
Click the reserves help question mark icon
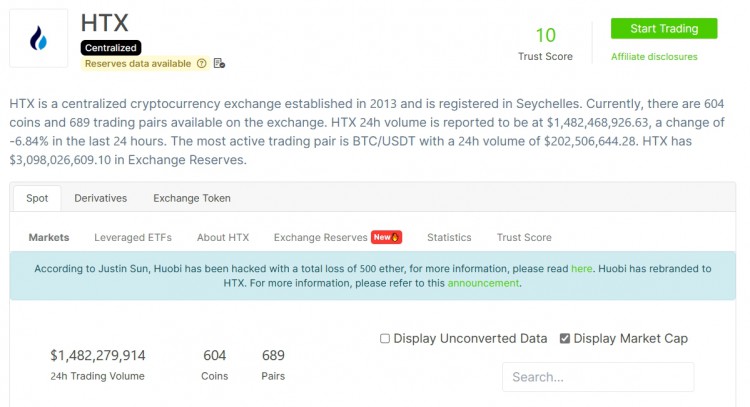tap(202, 63)
